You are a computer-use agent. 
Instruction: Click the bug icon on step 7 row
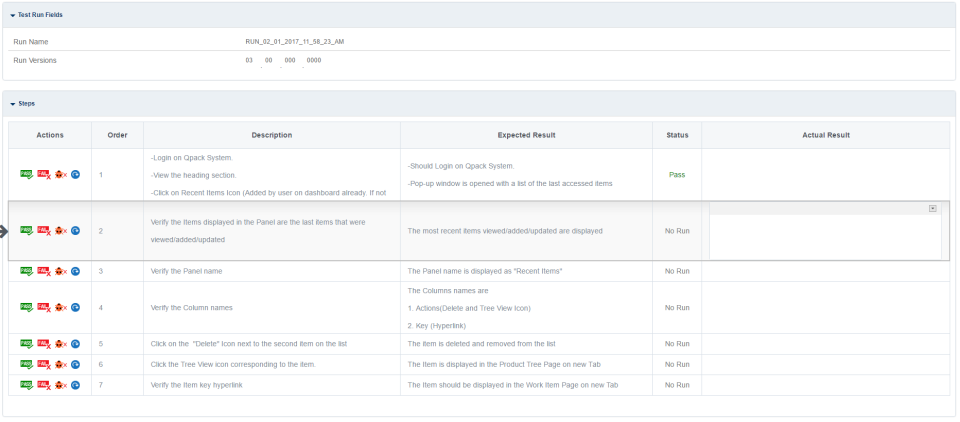pos(60,385)
